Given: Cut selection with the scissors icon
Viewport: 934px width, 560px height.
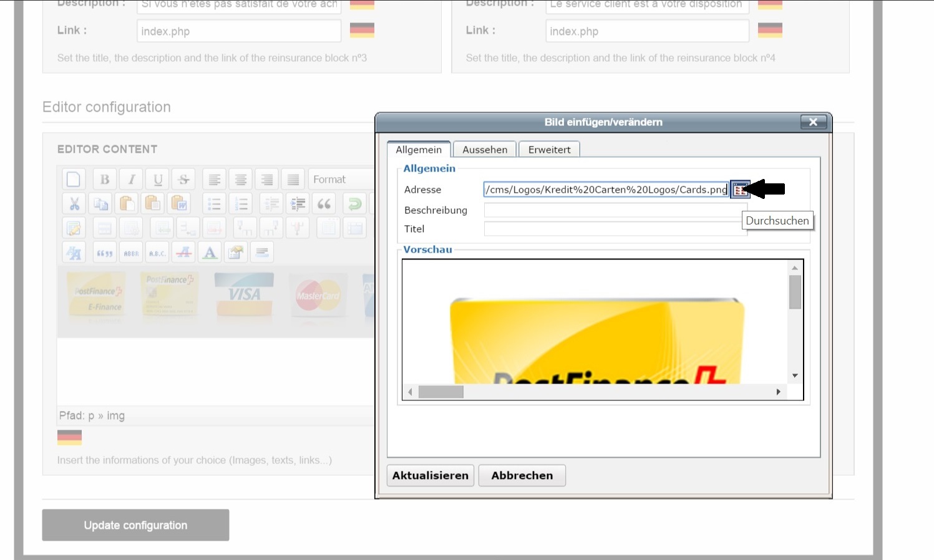Looking at the screenshot, I should click(74, 204).
